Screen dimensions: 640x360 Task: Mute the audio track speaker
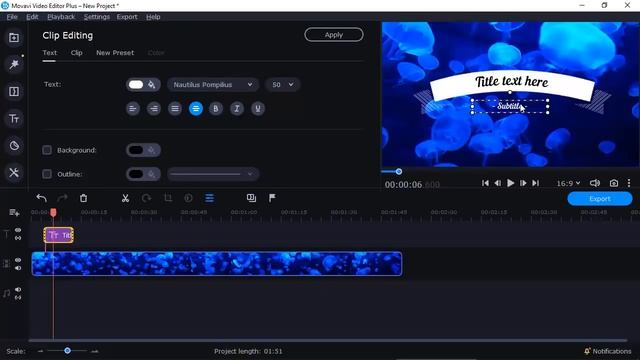click(18, 289)
